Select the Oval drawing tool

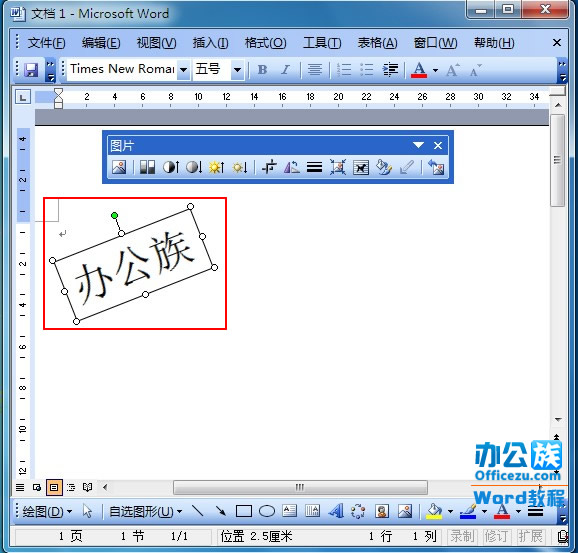pyautogui.click(x=267, y=511)
